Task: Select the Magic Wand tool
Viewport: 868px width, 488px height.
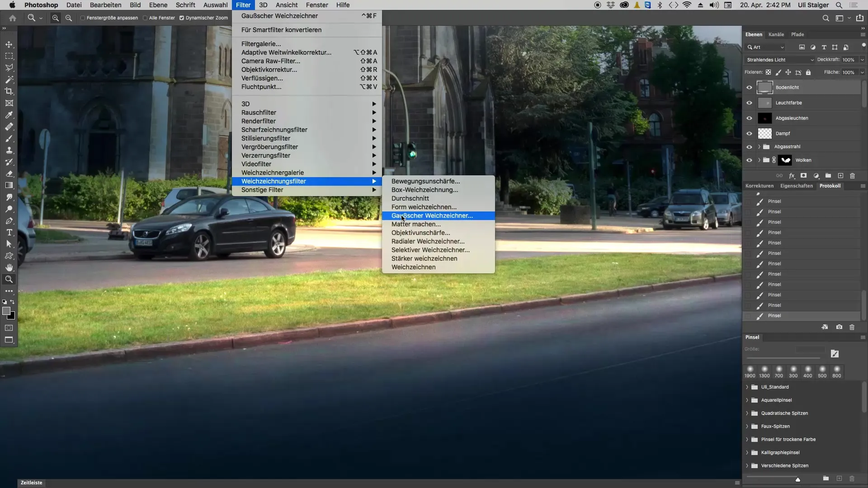Action: [9, 80]
